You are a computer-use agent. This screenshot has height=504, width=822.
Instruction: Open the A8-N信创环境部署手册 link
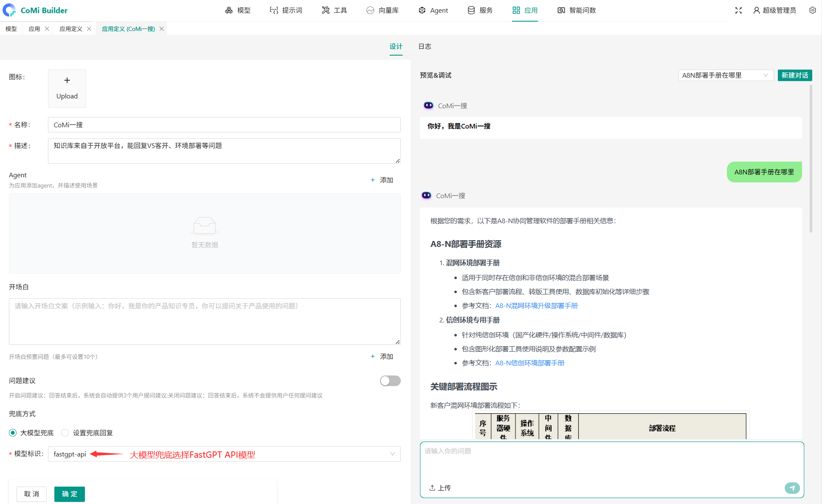click(x=530, y=363)
